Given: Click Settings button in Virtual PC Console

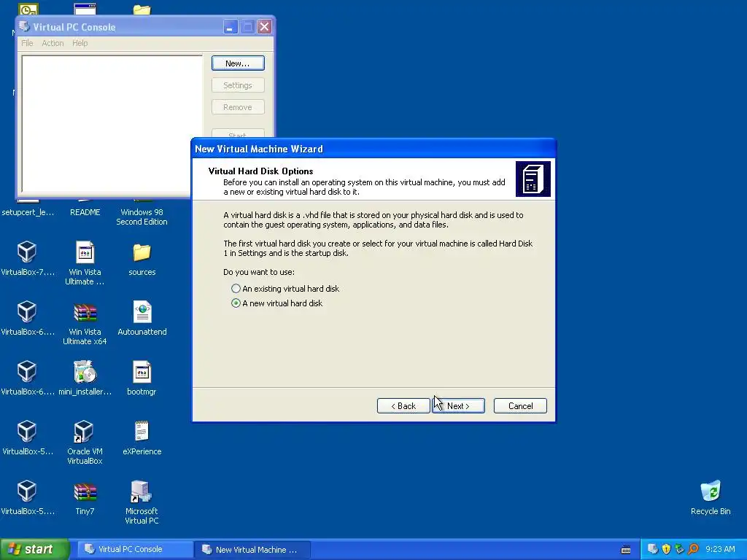Looking at the screenshot, I should [238, 85].
